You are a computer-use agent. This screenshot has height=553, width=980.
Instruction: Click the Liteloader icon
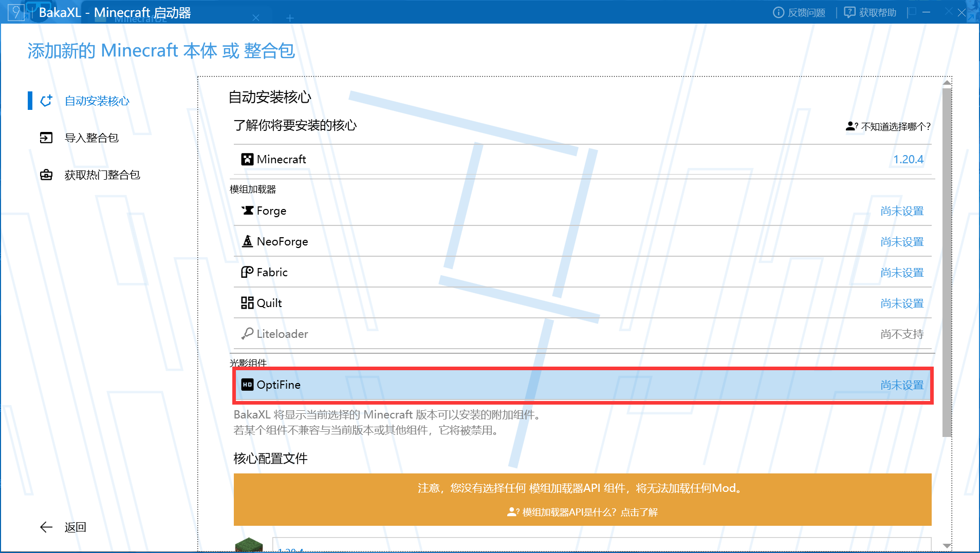coord(247,334)
